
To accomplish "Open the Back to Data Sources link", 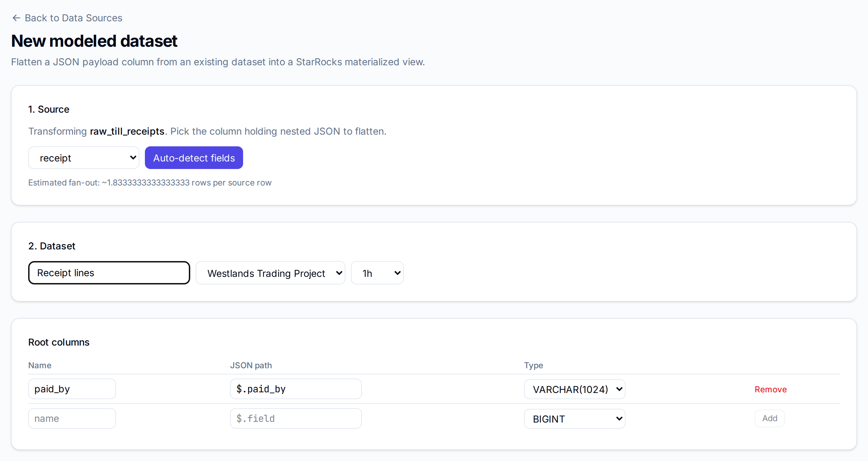I will coord(67,18).
